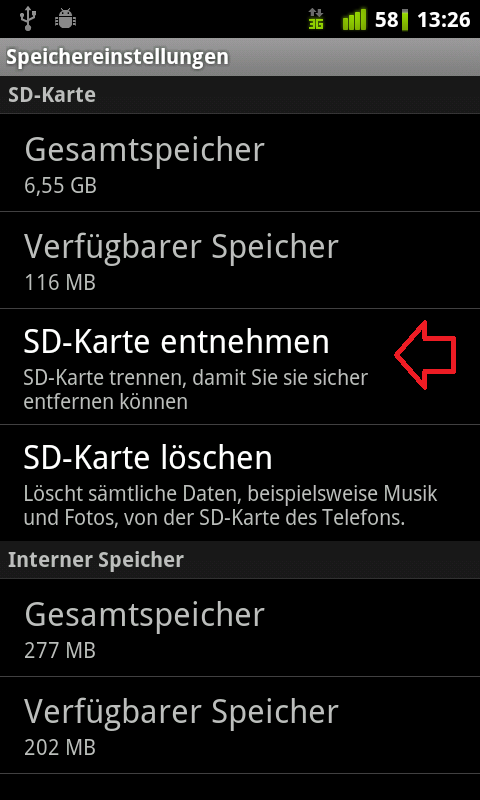Choose SD-Karte löschen to erase card

pyautogui.click(x=240, y=483)
